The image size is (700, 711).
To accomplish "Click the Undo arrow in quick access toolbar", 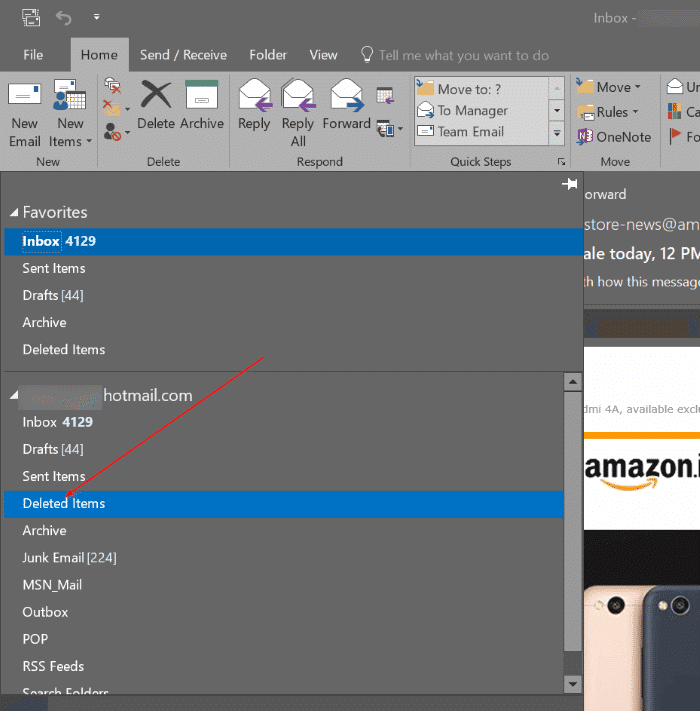I will tap(63, 18).
